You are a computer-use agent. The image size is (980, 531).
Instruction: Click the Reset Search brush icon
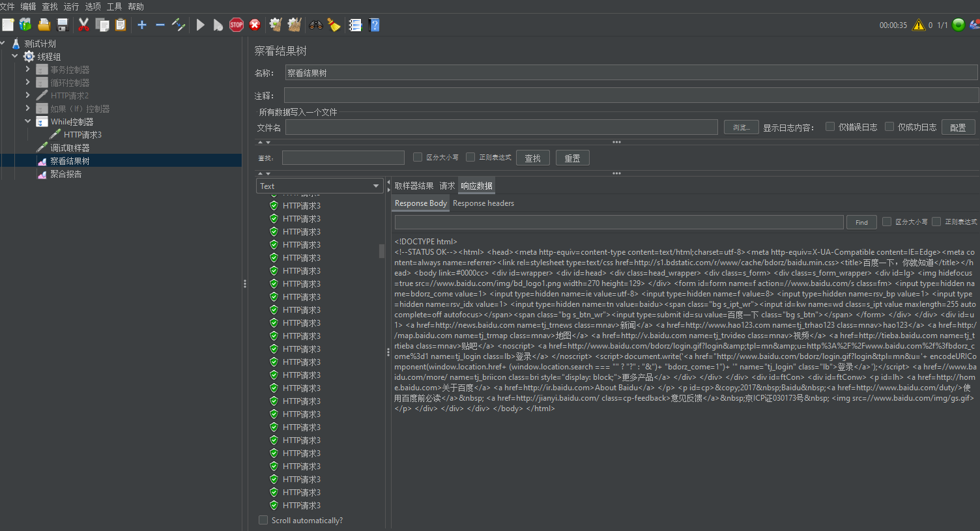coord(334,25)
